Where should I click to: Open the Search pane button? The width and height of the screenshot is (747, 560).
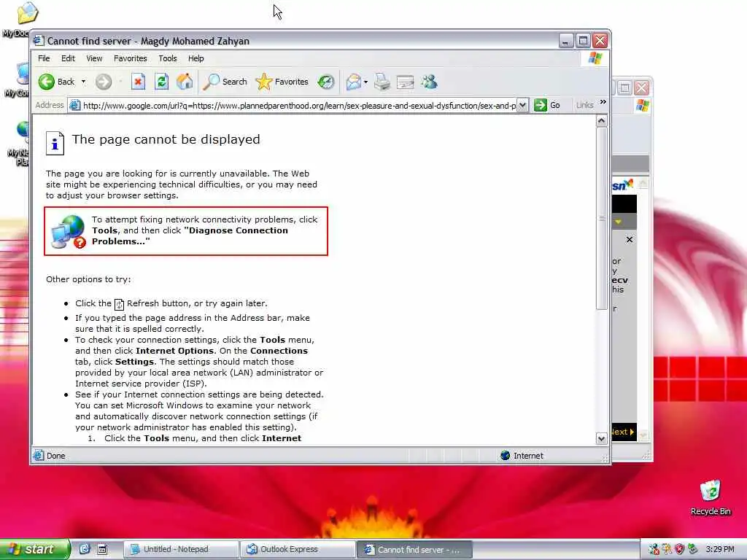pyautogui.click(x=225, y=82)
